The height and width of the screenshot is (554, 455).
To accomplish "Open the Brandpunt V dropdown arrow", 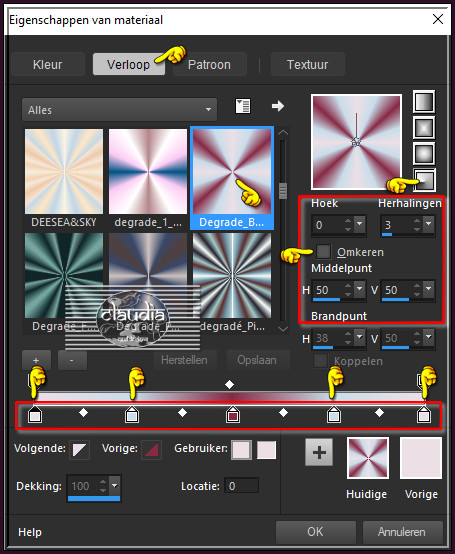I will (429, 337).
